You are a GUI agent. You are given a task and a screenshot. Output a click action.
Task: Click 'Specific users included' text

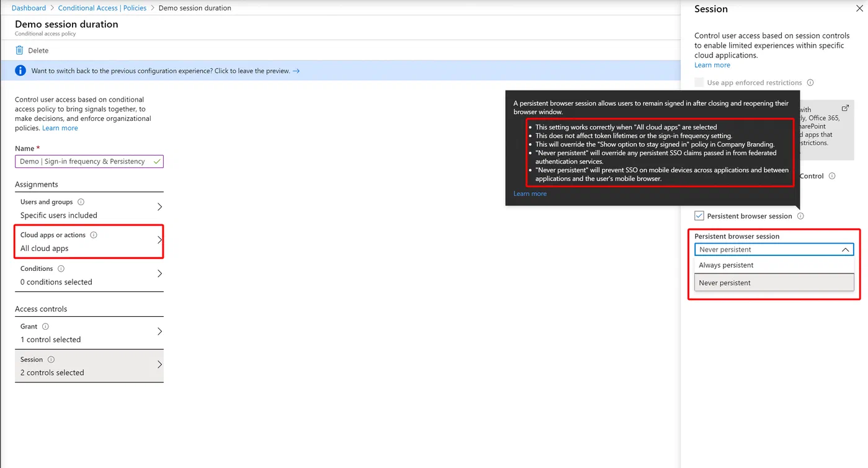59,215
